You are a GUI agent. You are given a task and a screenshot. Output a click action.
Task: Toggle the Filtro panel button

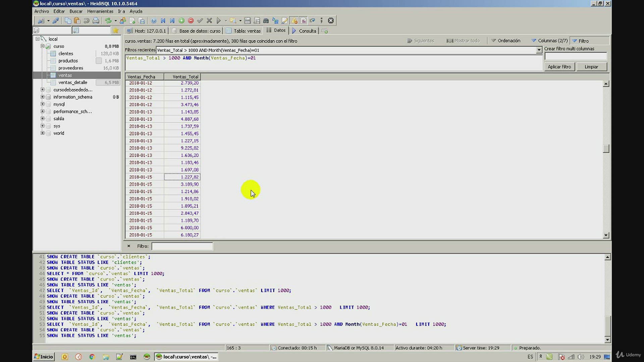(x=589, y=41)
